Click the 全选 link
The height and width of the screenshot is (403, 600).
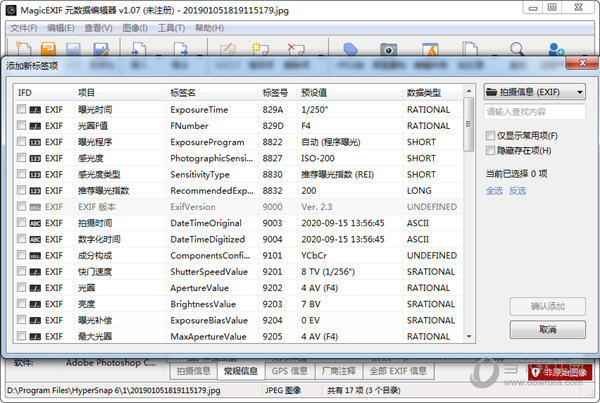point(494,191)
